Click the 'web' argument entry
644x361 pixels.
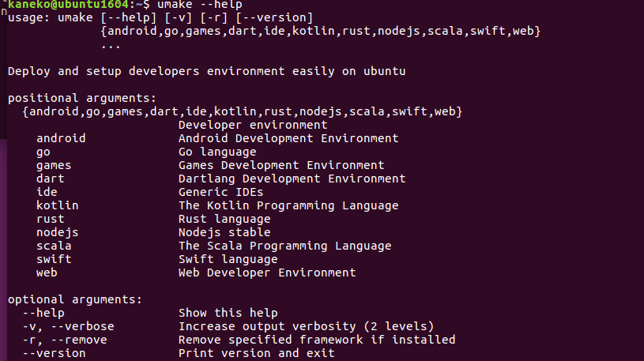[47, 273]
